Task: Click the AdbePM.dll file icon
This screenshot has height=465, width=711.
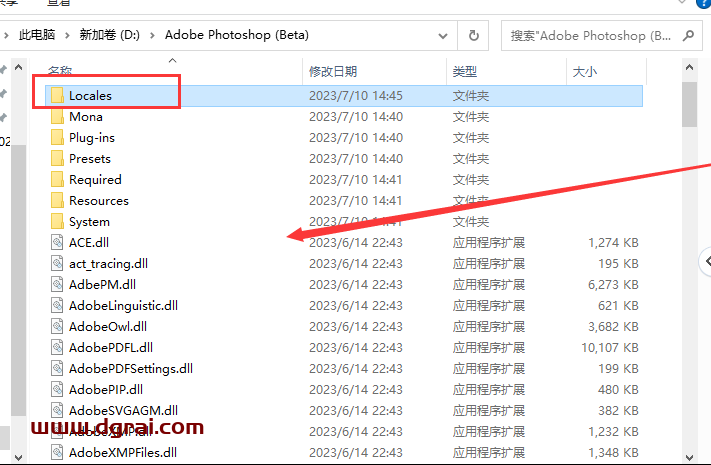Action: [57, 284]
